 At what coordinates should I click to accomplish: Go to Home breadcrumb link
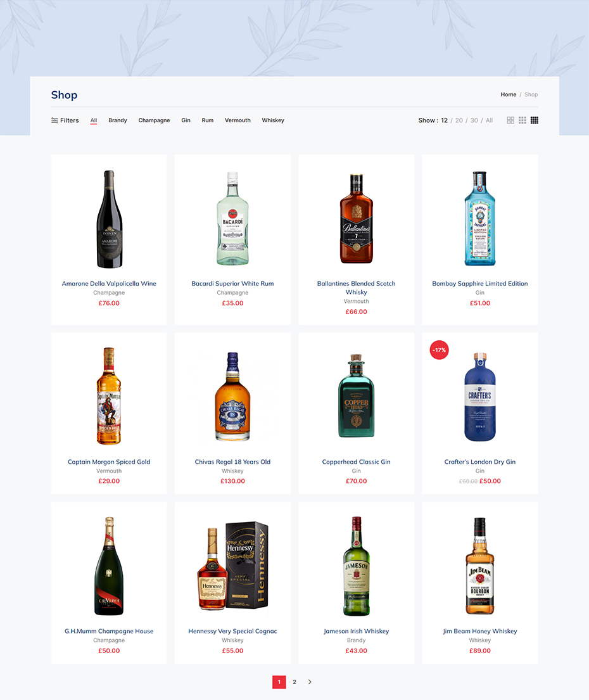pyautogui.click(x=508, y=94)
